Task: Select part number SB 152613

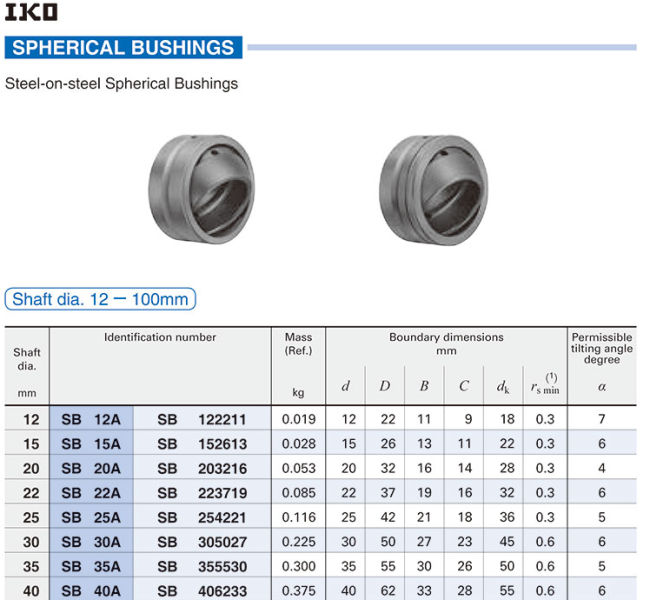Action: pyautogui.click(x=201, y=444)
